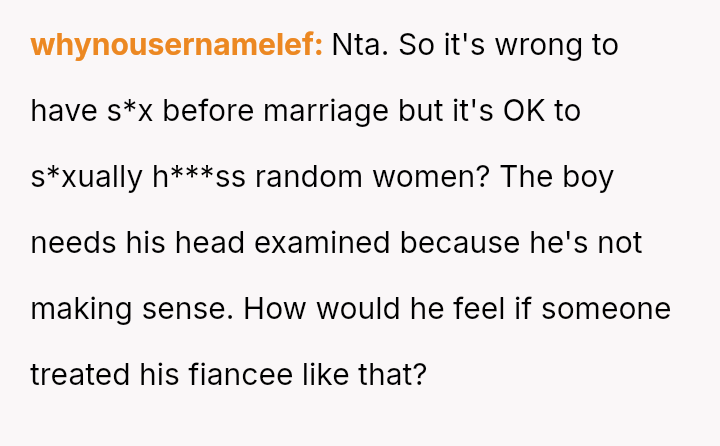Viewport: 720px width, 446px height.
Task: Click the censored word "h***ss"
Action: (x=198, y=177)
